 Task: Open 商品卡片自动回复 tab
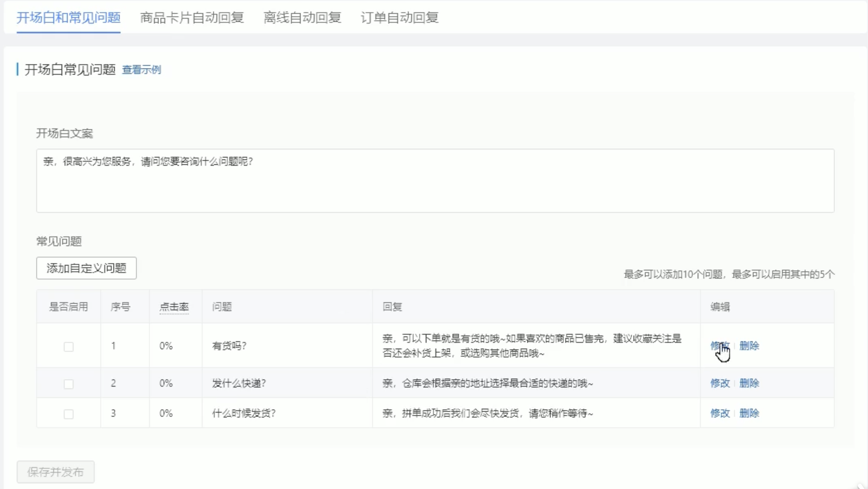click(192, 17)
